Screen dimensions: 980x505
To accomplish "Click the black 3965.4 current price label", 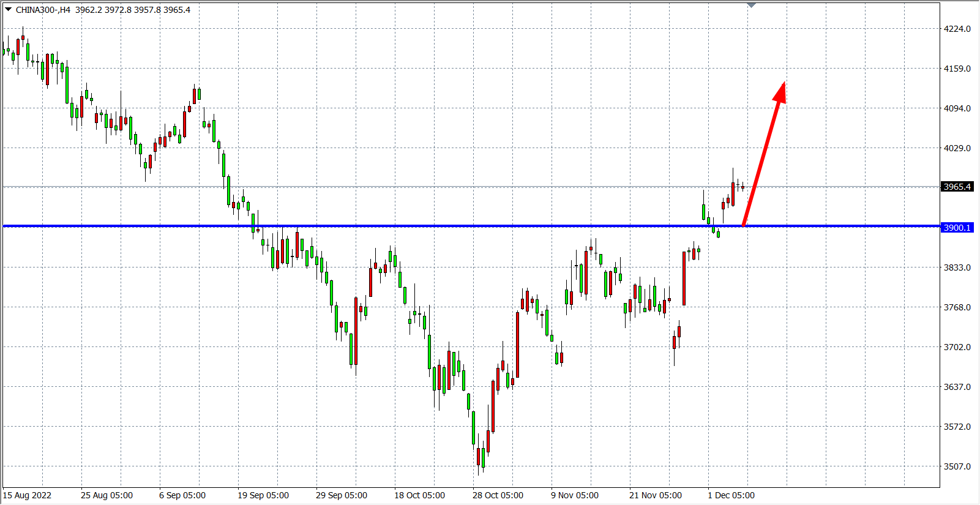I will 957,187.
